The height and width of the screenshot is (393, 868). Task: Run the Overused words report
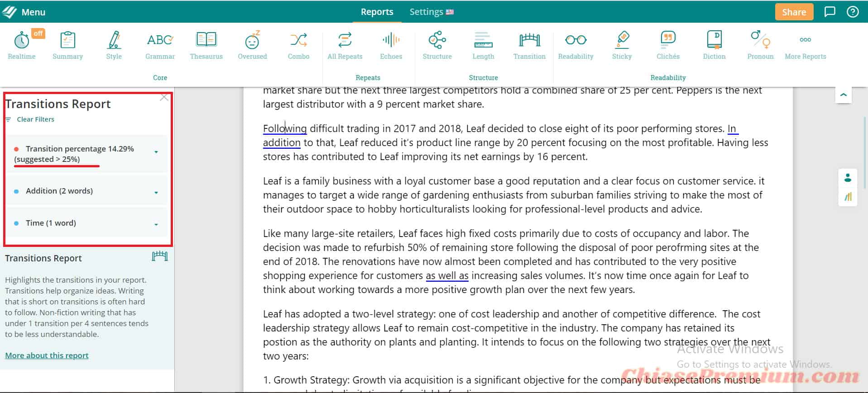tap(252, 45)
